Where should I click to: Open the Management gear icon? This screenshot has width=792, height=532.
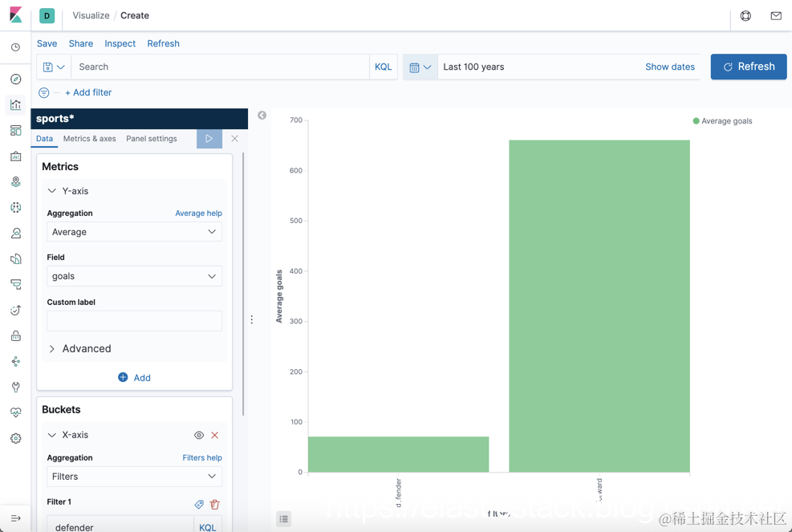[16, 438]
